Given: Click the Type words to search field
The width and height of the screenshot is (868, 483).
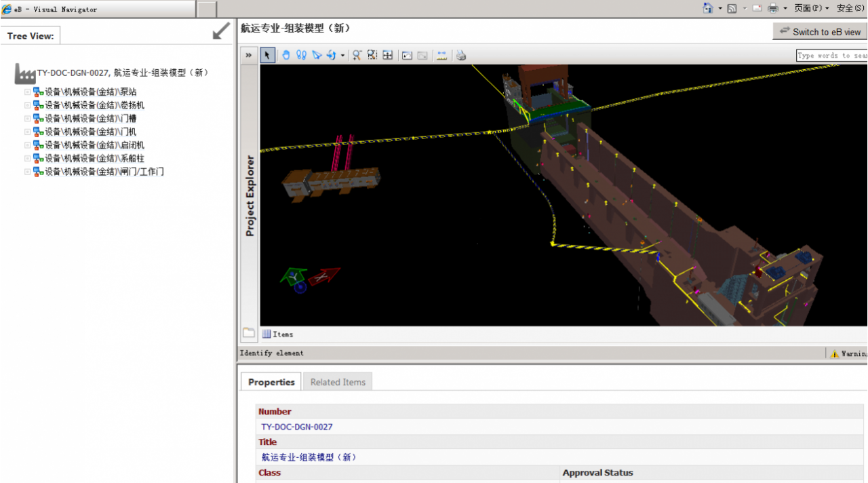Looking at the screenshot, I should pyautogui.click(x=831, y=56).
